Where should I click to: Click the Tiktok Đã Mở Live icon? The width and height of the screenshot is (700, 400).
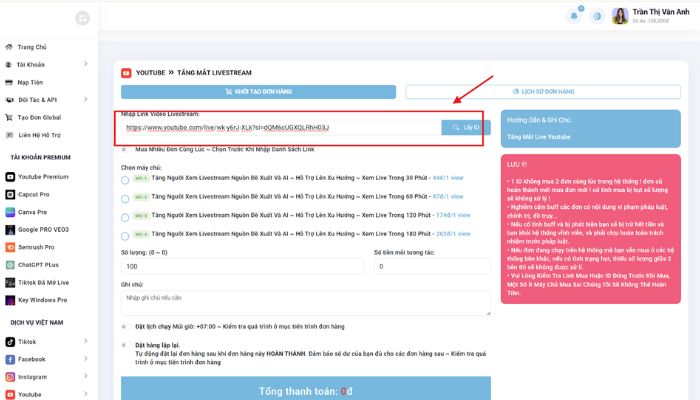10,283
